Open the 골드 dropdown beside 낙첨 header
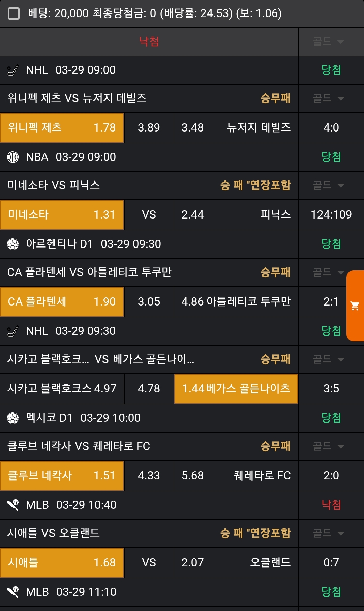The height and width of the screenshot is (611, 364). click(x=328, y=42)
